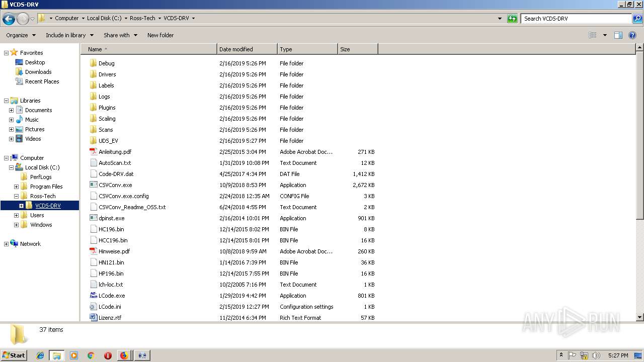644x362 pixels.
Task: Sort by the Name column header
Action: (x=149, y=49)
